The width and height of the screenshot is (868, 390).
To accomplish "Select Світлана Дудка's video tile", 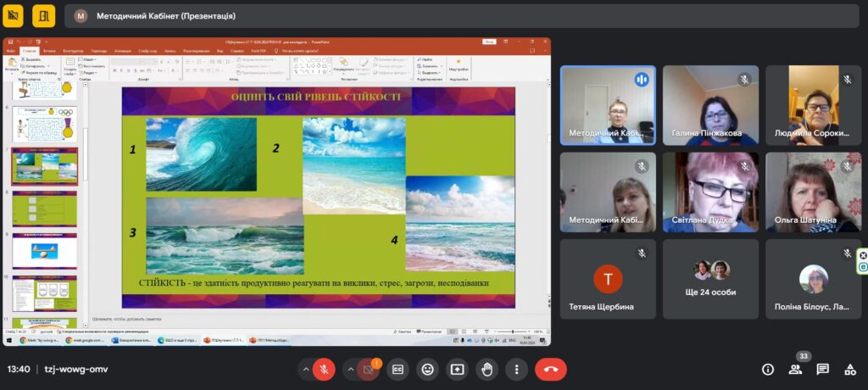I will click(711, 192).
